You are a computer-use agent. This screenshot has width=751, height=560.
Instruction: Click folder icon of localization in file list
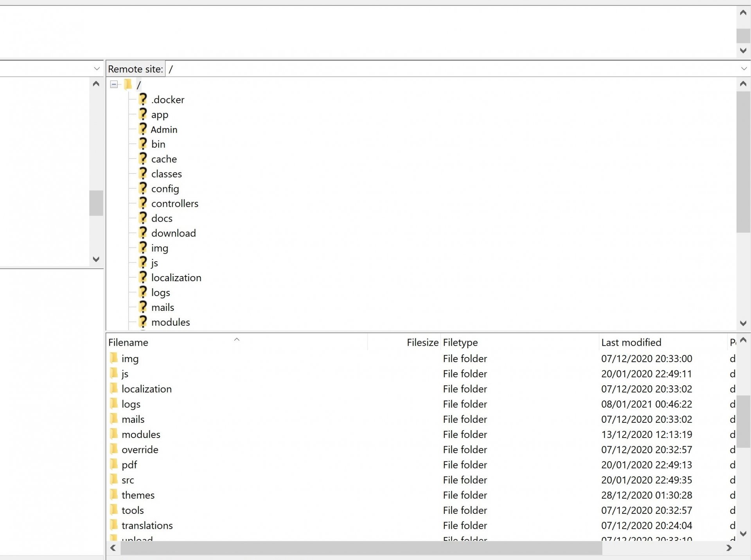pos(114,388)
